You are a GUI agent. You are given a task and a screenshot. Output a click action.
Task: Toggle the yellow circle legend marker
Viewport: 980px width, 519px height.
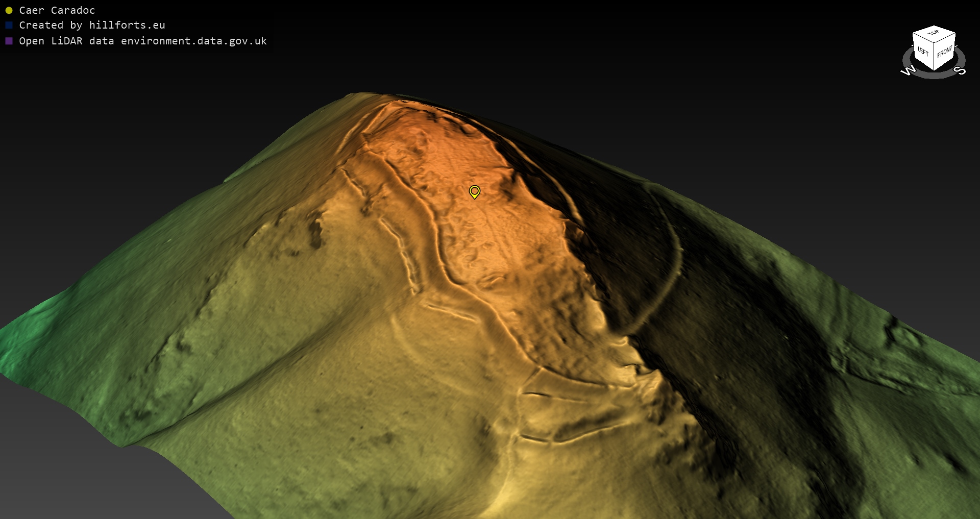pos(9,10)
